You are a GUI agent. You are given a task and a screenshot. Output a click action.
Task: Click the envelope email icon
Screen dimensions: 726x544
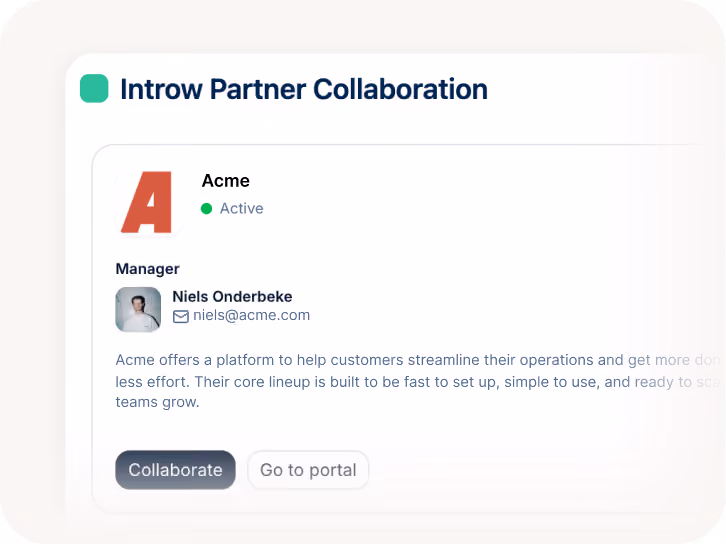pyautogui.click(x=181, y=317)
